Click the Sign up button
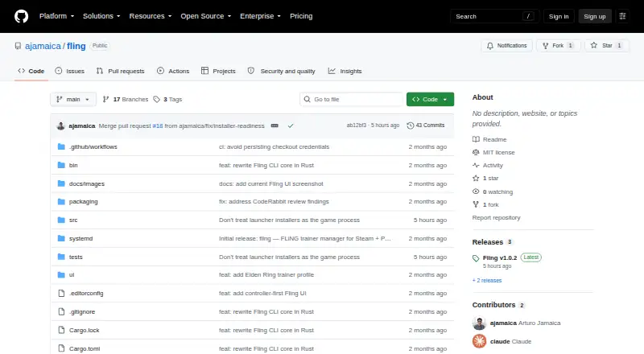 point(595,16)
